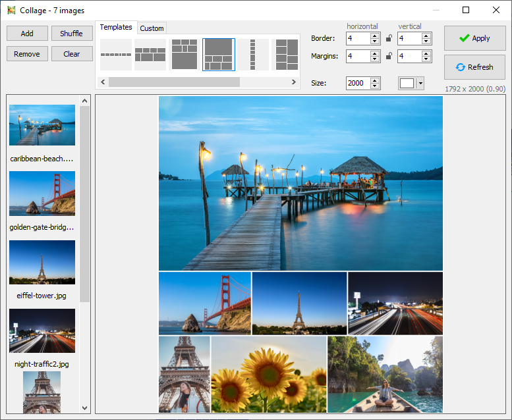512x420 pixels.
Task: Choose the single vertical column template
Action: pyautogui.click(x=252, y=55)
